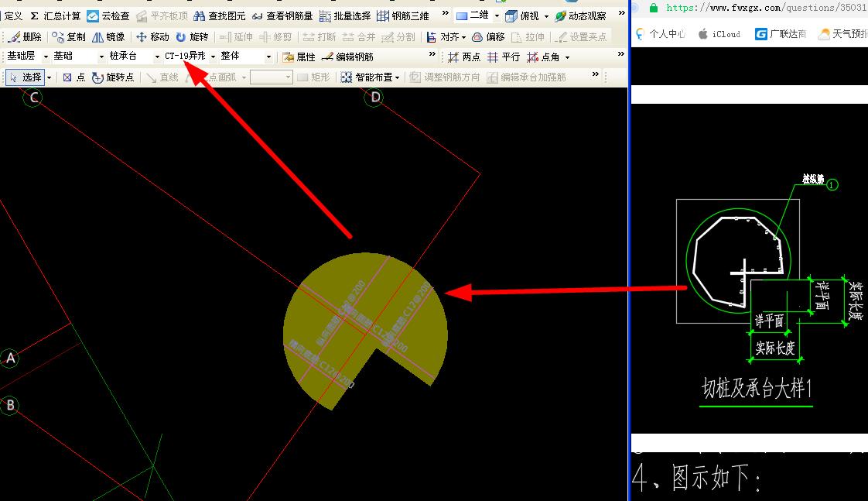
Task: Open the 属性 properties panel
Action: coord(299,57)
